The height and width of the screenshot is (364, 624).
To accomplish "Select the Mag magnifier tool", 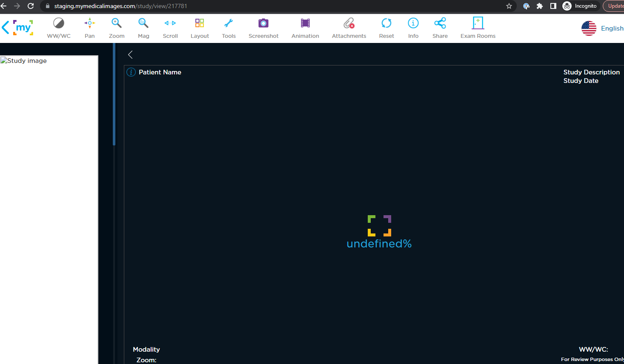I will tap(143, 28).
